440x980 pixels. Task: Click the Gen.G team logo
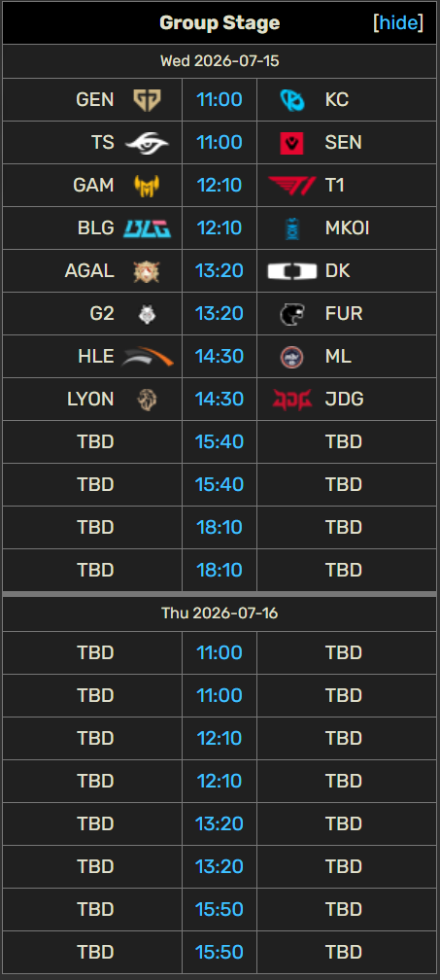coord(148,99)
